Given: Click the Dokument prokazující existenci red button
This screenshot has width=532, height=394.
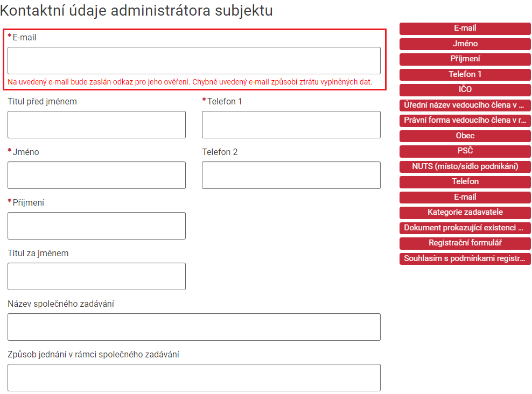Looking at the screenshot, I should 465,228.
